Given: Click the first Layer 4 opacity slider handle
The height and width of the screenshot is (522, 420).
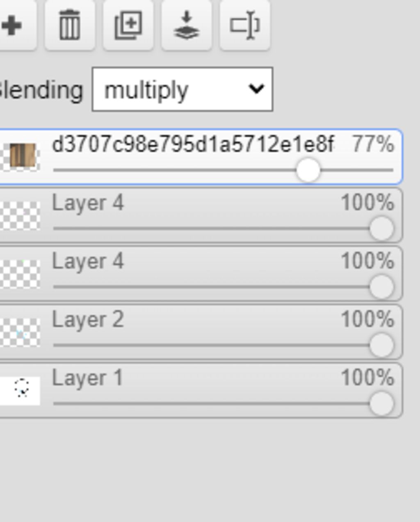Looking at the screenshot, I should (x=381, y=229).
